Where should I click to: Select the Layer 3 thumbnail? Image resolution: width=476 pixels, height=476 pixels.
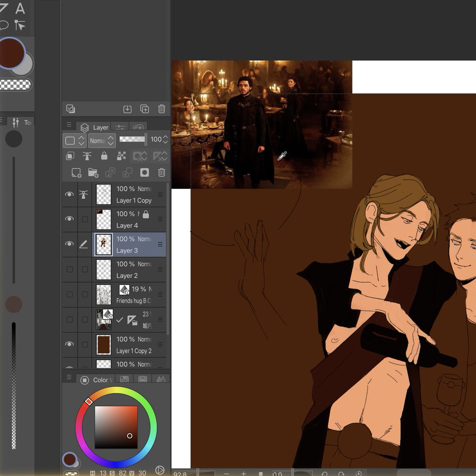[104, 244]
